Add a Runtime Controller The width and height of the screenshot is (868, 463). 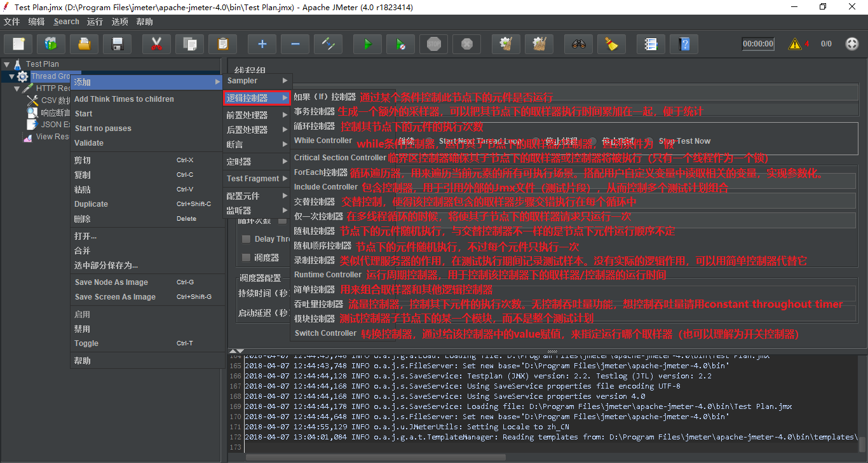coord(327,275)
